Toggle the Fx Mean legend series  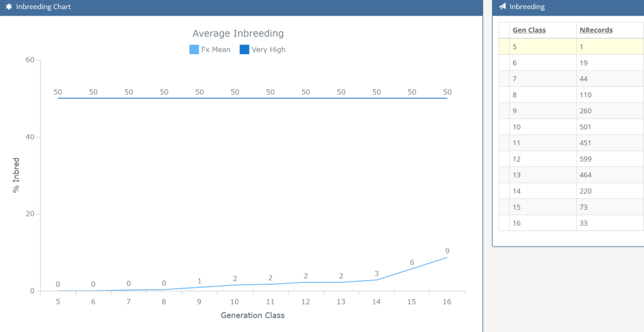(x=210, y=49)
